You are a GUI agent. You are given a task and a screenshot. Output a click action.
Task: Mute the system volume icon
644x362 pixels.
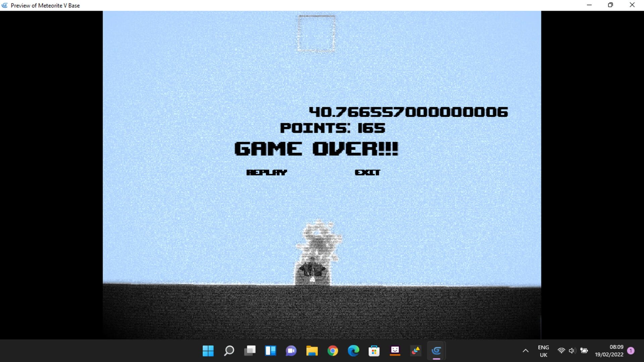[572, 351]
